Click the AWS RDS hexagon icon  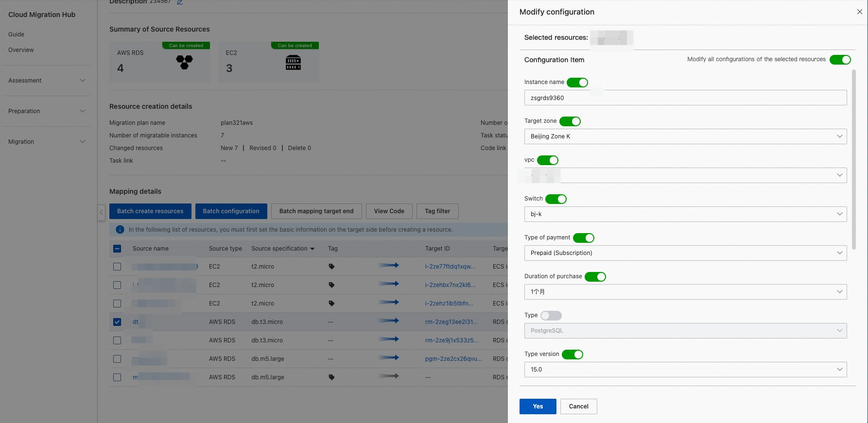click(x=184, y=62)
